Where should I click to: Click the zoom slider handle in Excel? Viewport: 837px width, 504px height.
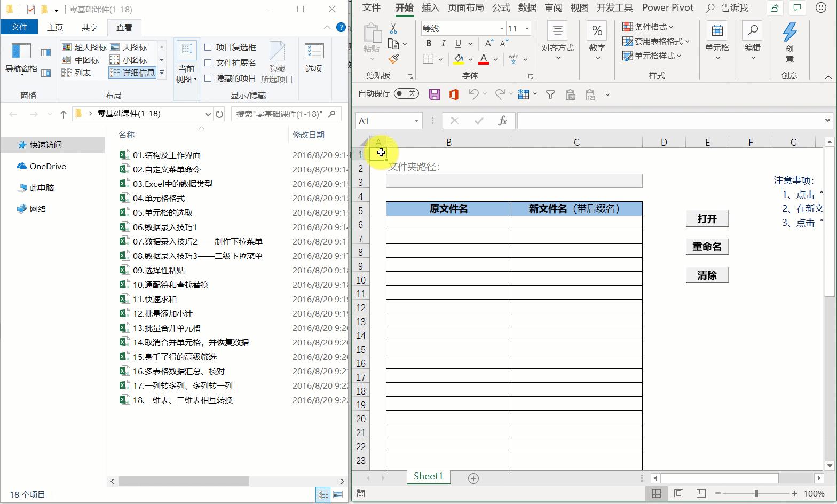(756, 494)
